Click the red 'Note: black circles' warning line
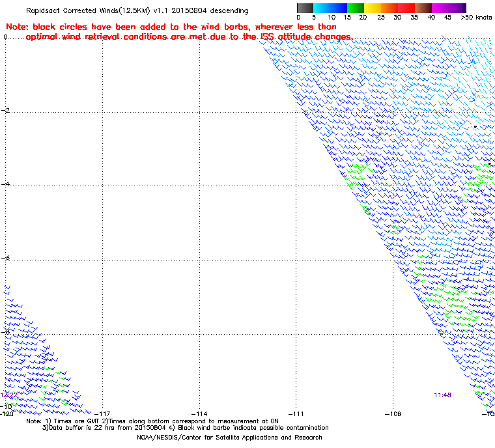The width and height of the screenshot is (495, 448). 171,27
